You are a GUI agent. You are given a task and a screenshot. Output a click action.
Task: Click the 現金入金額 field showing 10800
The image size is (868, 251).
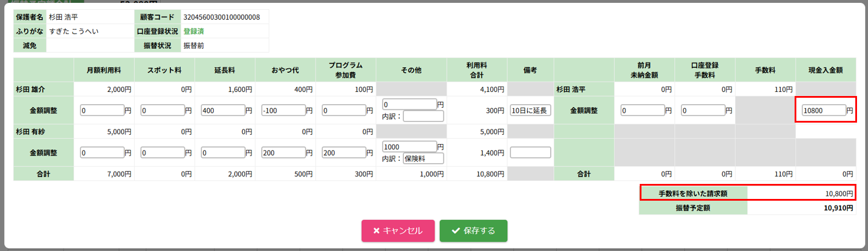[x=823, y=110]
